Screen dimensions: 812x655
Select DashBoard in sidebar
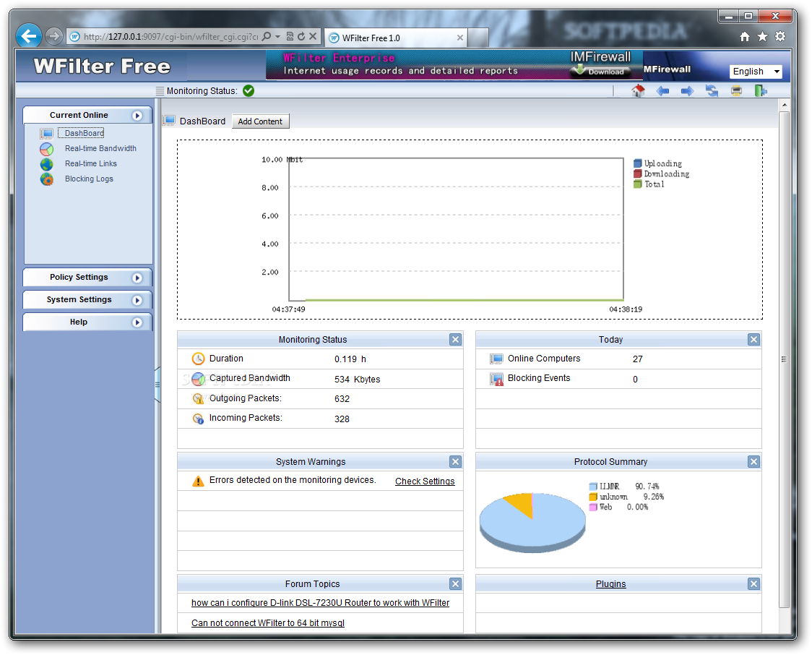click(x=84, y=133)
